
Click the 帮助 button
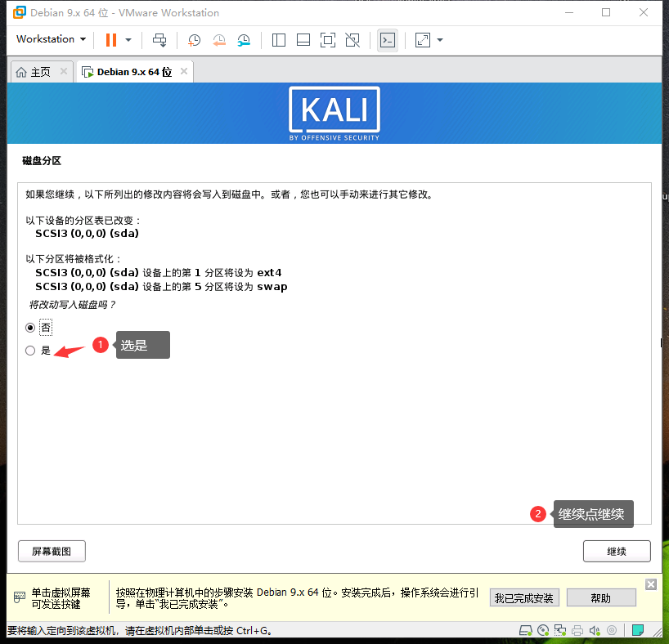[x=601, y=598]
